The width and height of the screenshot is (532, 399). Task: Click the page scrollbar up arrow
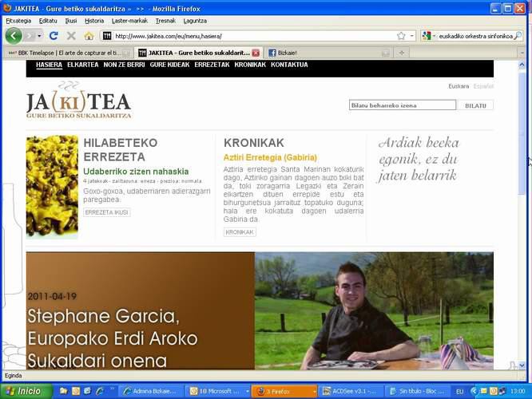point(522,65)
